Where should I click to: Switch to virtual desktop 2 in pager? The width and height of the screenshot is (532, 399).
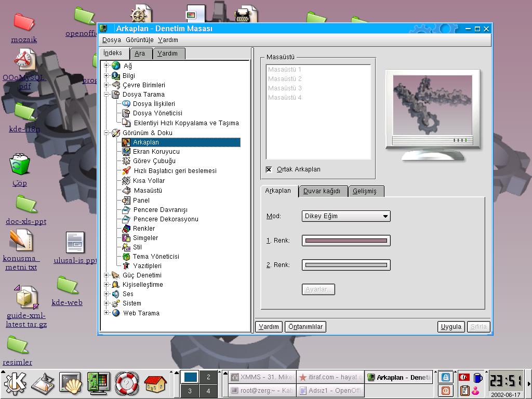coord(208,377)
